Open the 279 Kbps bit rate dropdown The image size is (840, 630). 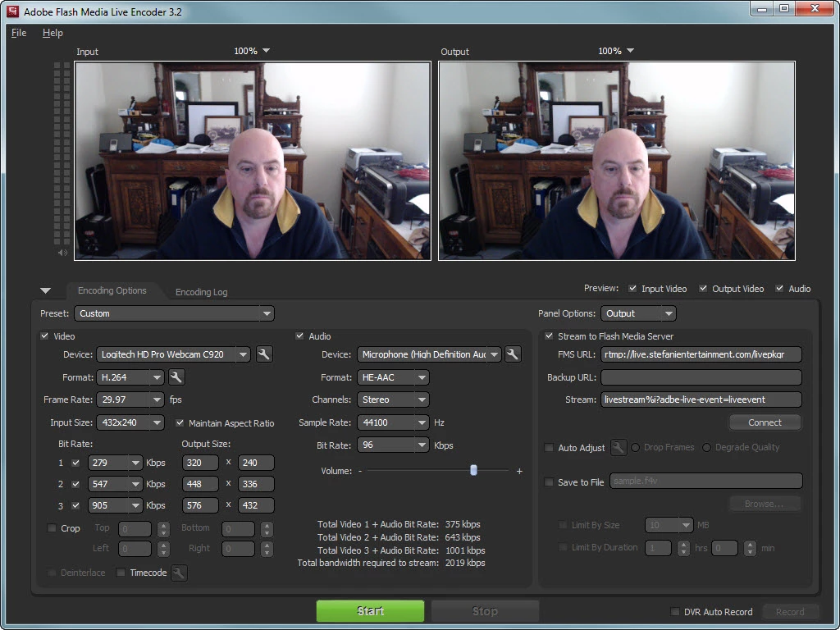[x=115, y=463]
